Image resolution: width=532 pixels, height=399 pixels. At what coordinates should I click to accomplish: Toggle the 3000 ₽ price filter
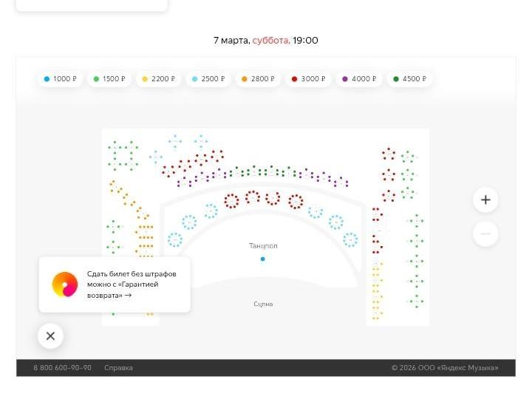point(308,79)
